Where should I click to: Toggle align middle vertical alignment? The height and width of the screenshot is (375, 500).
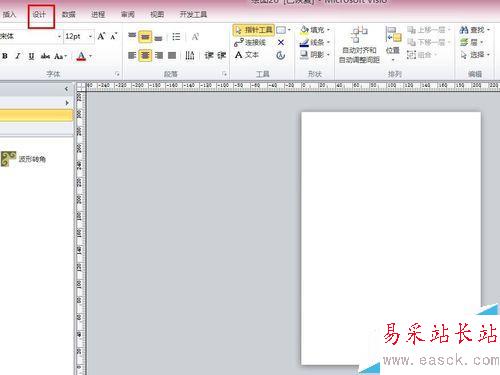pyautogui.click(x=145, y=36)
